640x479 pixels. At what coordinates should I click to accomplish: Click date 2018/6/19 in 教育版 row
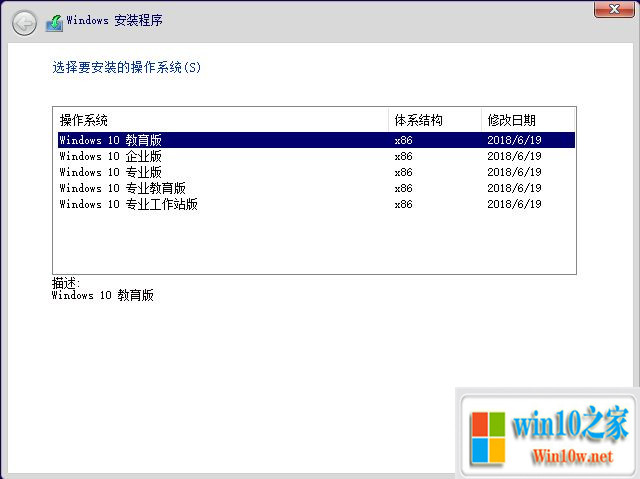coord(514,140)
